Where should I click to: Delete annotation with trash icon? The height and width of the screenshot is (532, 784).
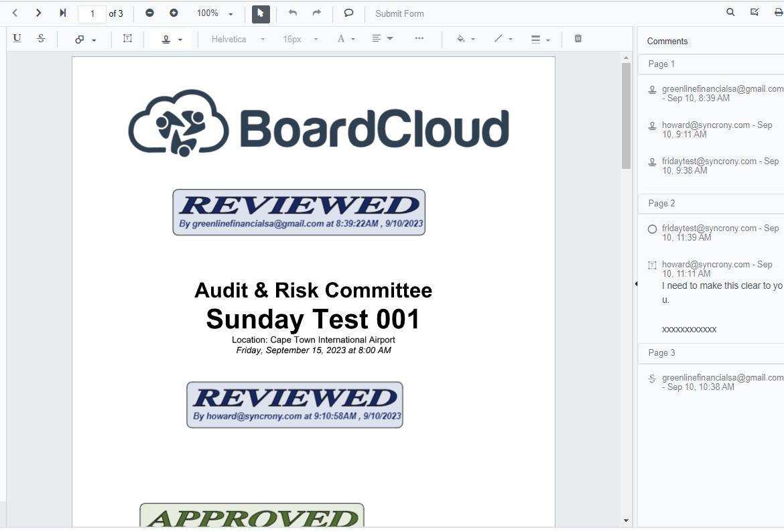(578, 38)
